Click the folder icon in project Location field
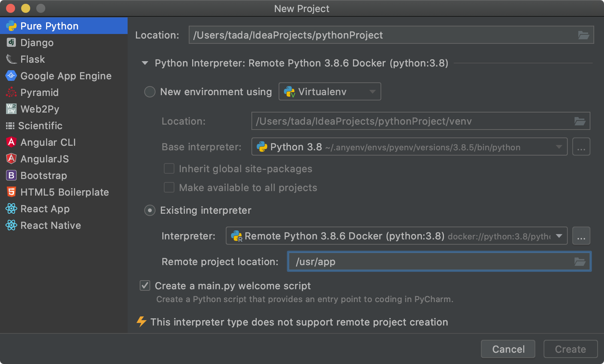This screenshot has width=604, height=364. coord(583,35)
